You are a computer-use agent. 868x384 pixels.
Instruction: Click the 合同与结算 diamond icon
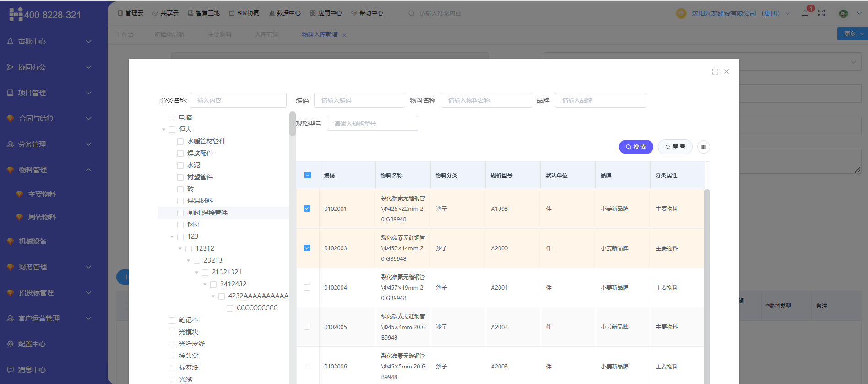pos(11,118)
